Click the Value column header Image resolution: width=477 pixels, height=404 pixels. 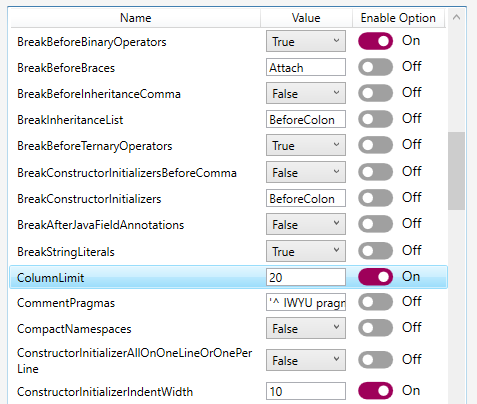coord(306,18)
